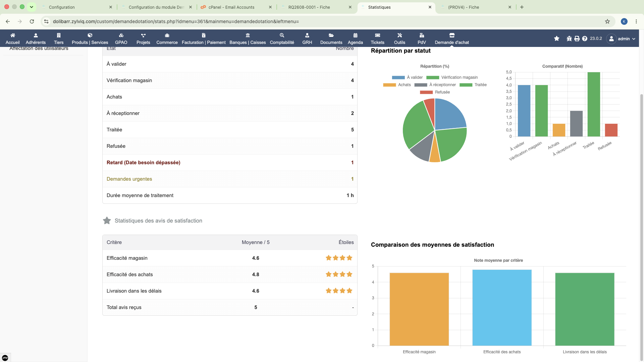Open the Chrome three-dot menu
644x362 pixels.
[636, 21]
